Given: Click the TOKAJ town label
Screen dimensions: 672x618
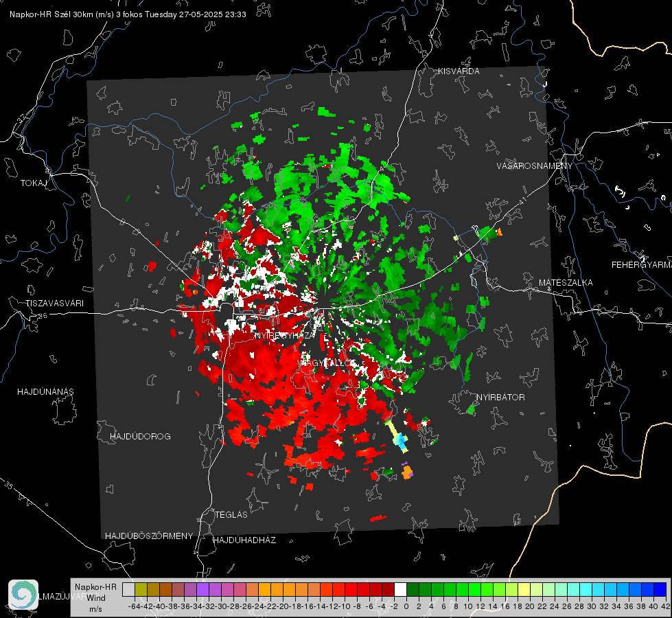Looking at the screenshot, I should click(x=34, y=183).
